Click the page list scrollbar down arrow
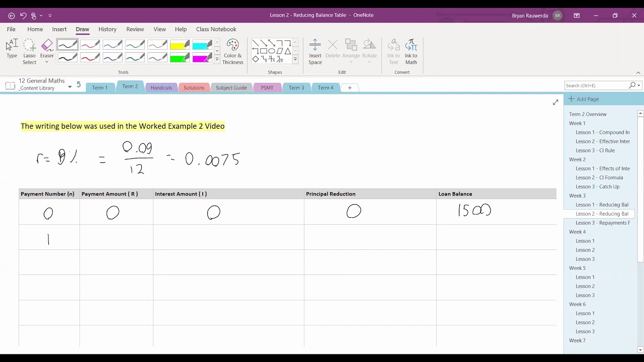 [640, 350]
